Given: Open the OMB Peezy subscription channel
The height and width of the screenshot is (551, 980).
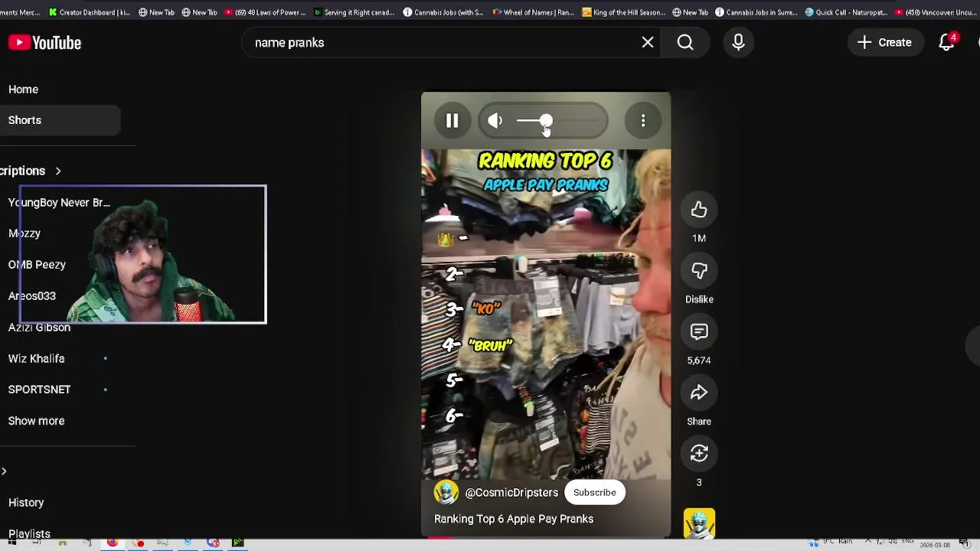Looking at the screenshot, I should (37, 265).
